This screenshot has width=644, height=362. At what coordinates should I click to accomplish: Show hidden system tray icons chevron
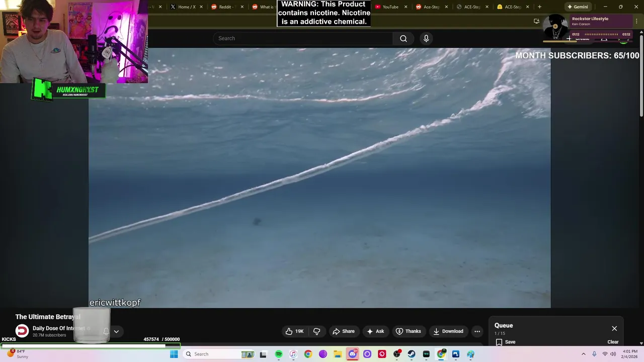point(584,354)
